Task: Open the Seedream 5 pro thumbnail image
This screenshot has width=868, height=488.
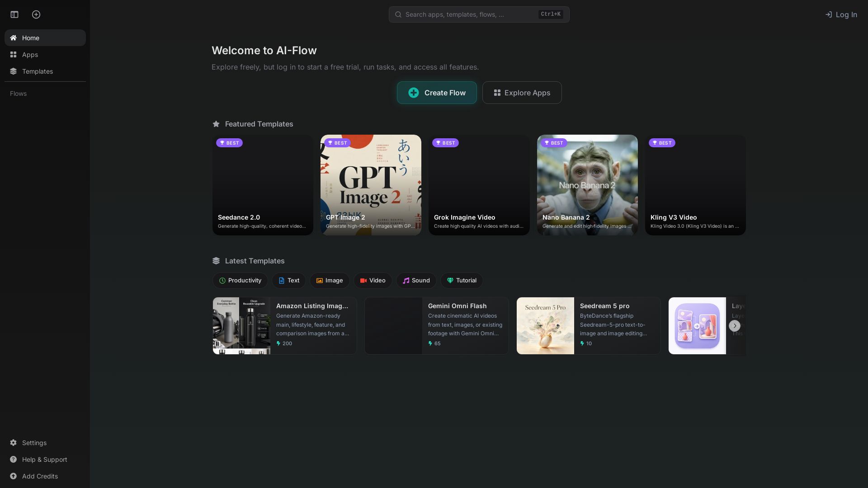Action: [x=545, y=326]
